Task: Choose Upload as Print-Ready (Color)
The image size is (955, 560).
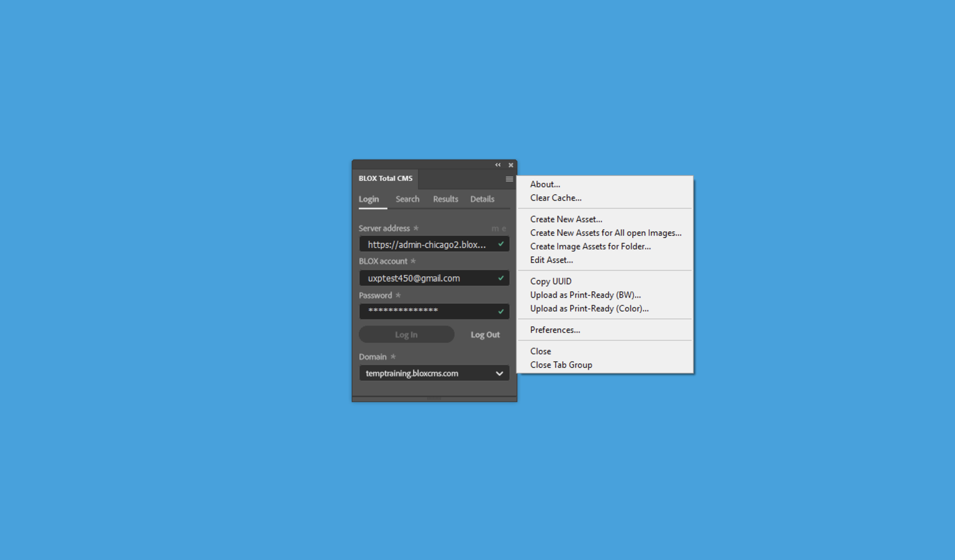Action: [589, 309]
